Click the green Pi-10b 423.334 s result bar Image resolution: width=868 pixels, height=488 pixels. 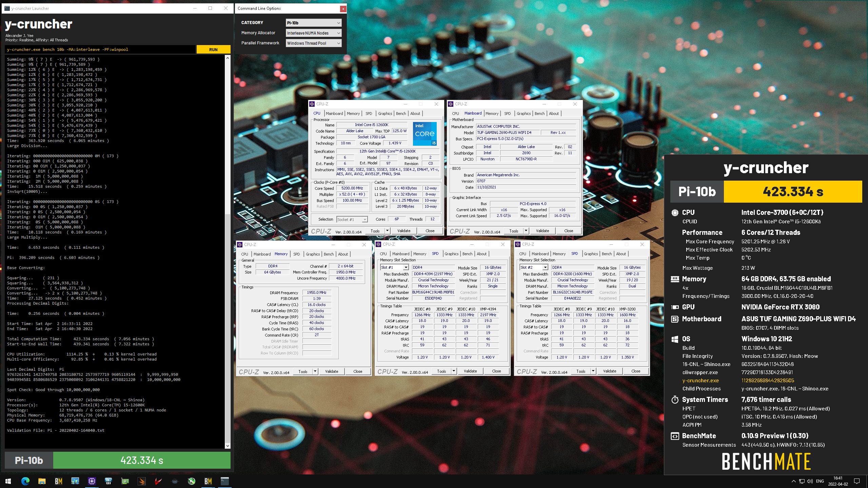142,460
